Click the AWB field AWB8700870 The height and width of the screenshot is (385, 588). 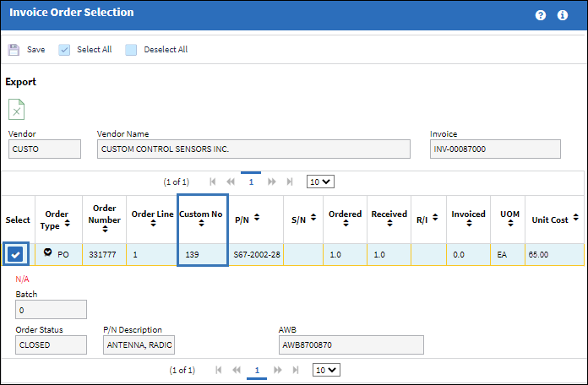tap(351, 344)
